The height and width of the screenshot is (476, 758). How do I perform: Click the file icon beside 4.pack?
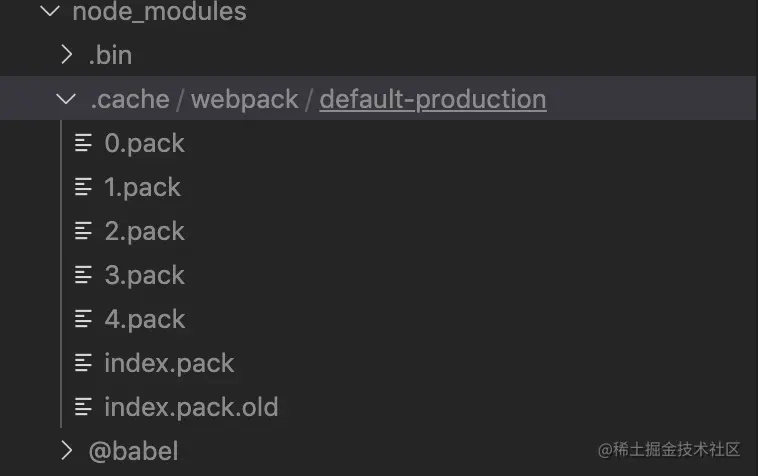[x=83, y=319]
